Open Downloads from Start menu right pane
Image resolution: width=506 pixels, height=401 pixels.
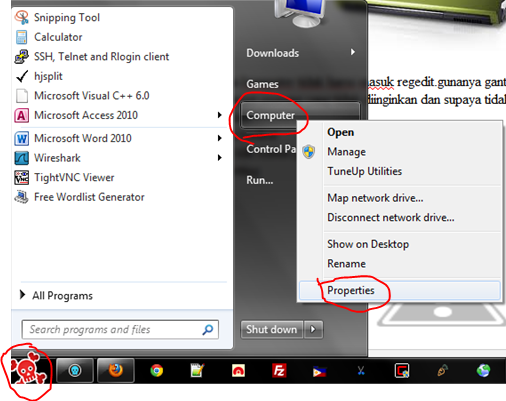click(x=273, y=53)
